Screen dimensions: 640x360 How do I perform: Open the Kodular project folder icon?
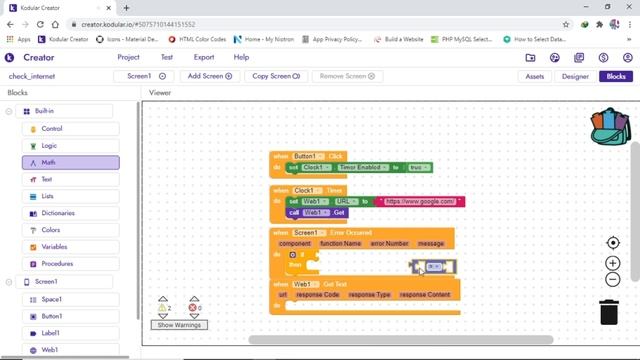point(530,58)
